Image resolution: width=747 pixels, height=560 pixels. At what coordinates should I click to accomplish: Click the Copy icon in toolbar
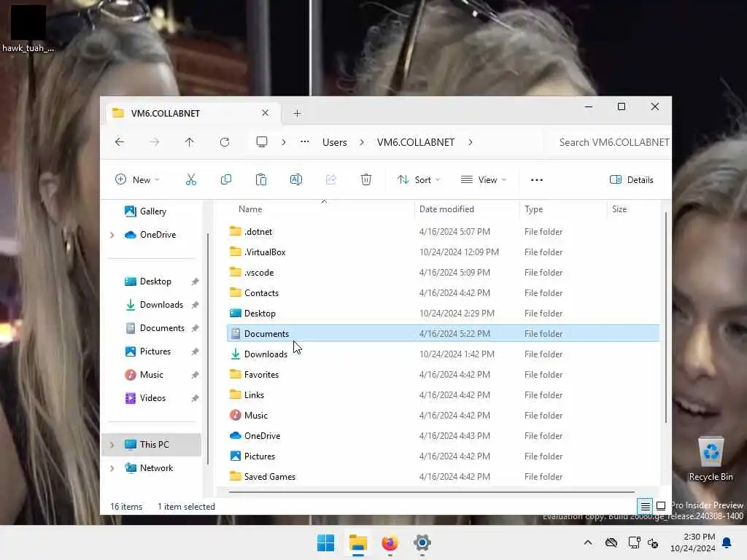click(226, 179)
